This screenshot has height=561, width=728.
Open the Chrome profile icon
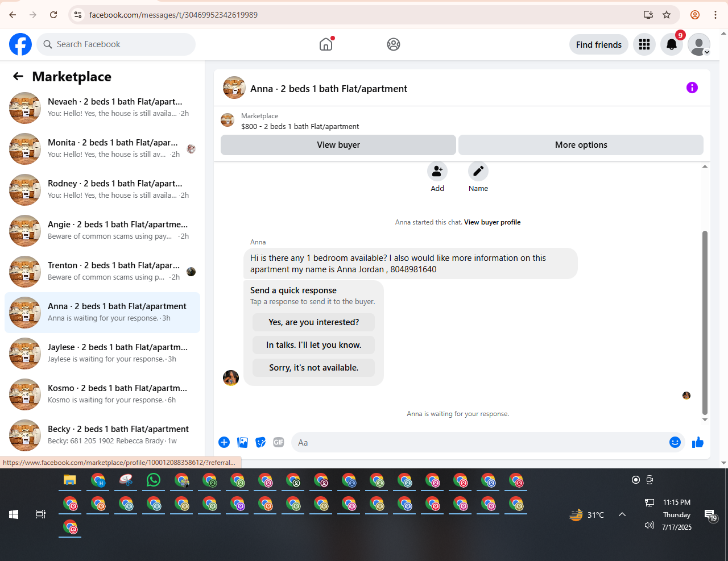click(x=695, y=15)
